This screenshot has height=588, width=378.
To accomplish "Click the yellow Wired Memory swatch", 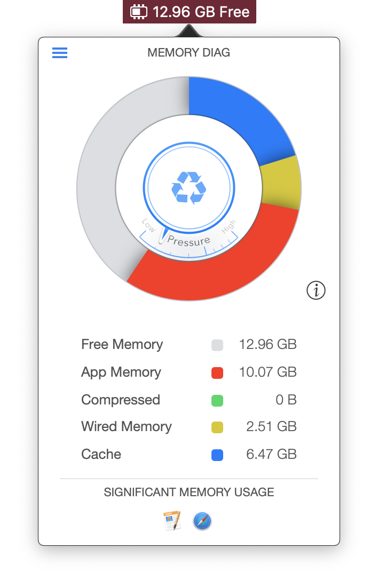I will [217, 427].
